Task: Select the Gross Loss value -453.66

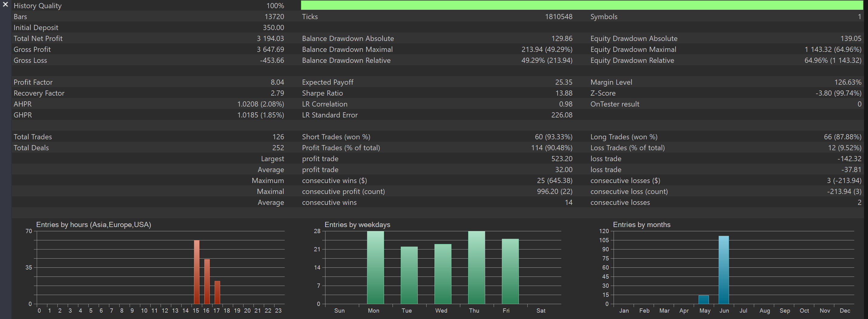Action: point(272,60)
